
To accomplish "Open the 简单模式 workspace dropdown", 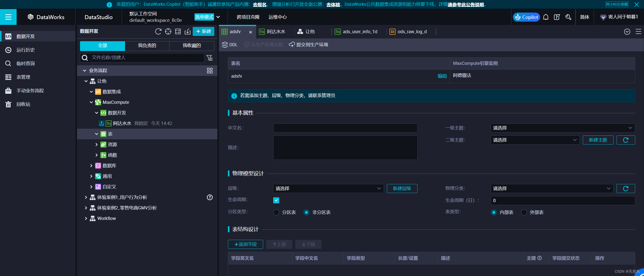I will (208, 17).
